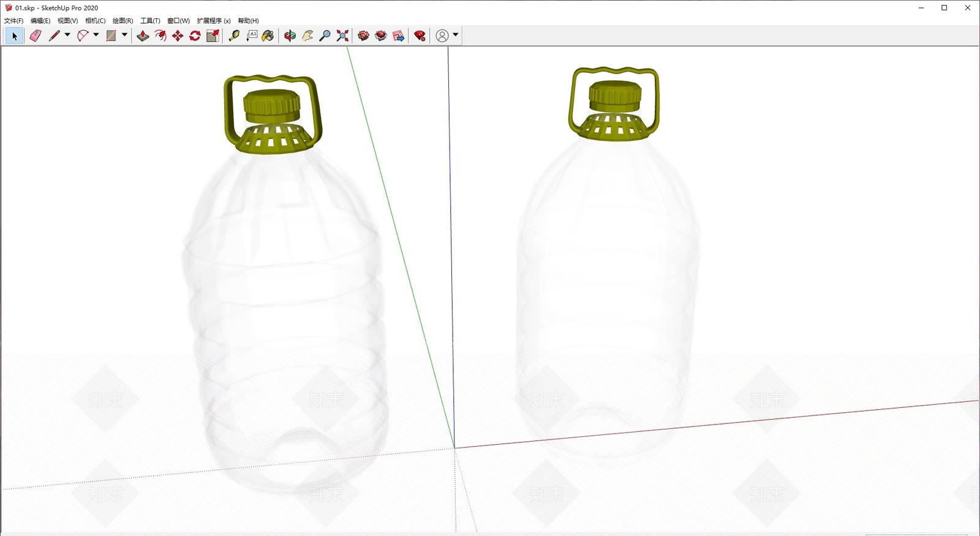Open the 帮助(H) menu
980x536 pixels.
click(x=248, y=21)
